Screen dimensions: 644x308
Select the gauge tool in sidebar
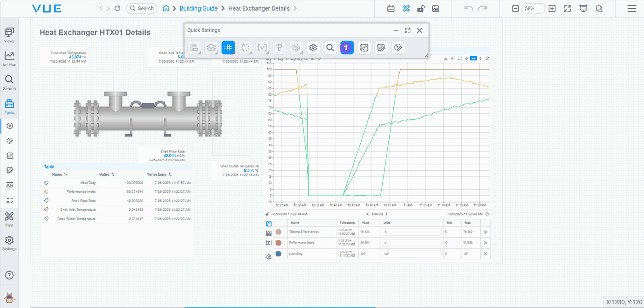10,126
